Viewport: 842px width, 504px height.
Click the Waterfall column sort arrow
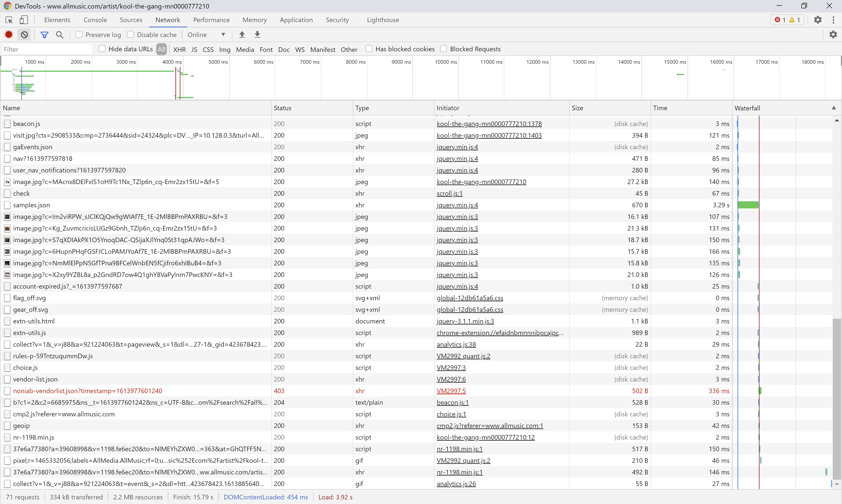pos(833,108)
